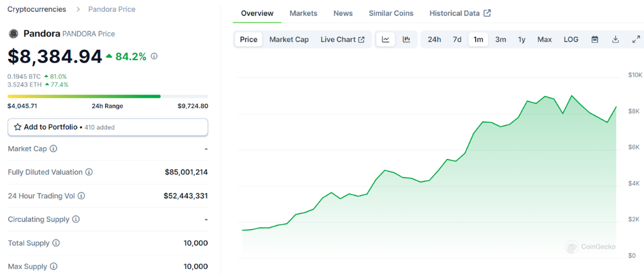Click the star icon in Add to Portfolio

tap(17, 127)
